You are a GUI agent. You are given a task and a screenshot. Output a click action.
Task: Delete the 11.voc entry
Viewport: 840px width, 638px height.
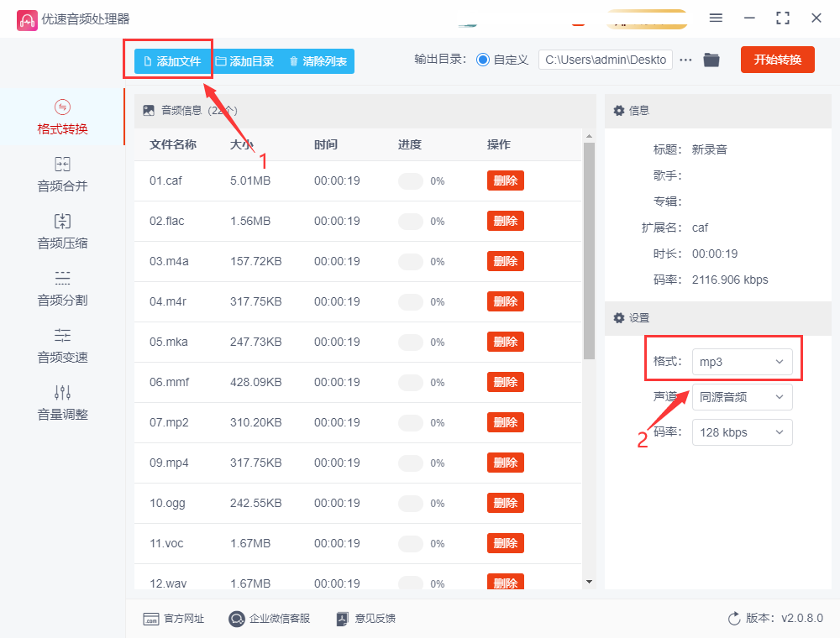pos(505,543)
